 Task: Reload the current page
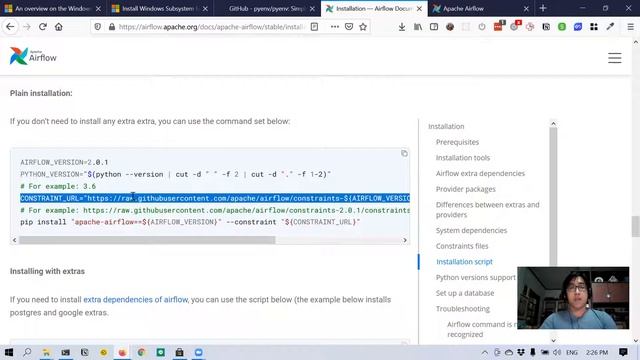42,27
